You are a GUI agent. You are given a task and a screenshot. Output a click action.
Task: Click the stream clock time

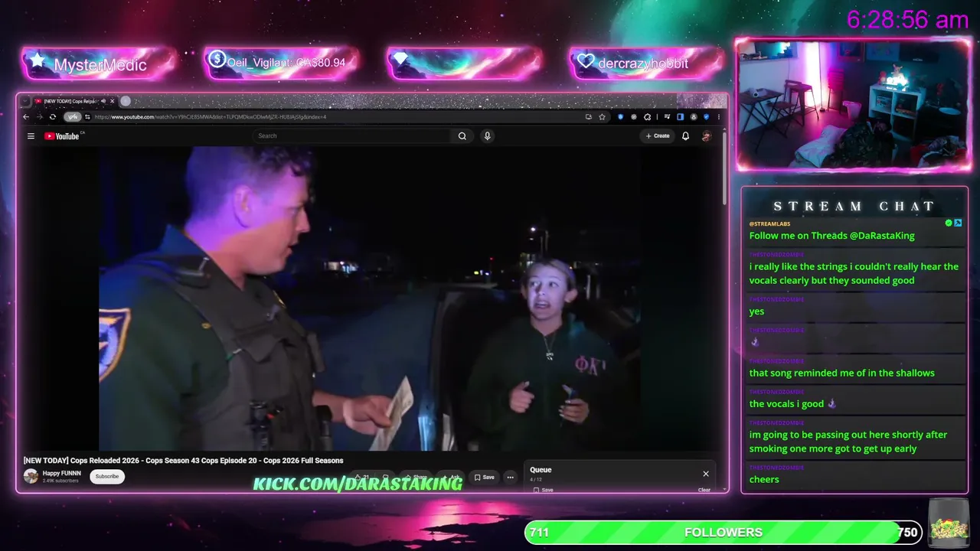click(908, 20)
